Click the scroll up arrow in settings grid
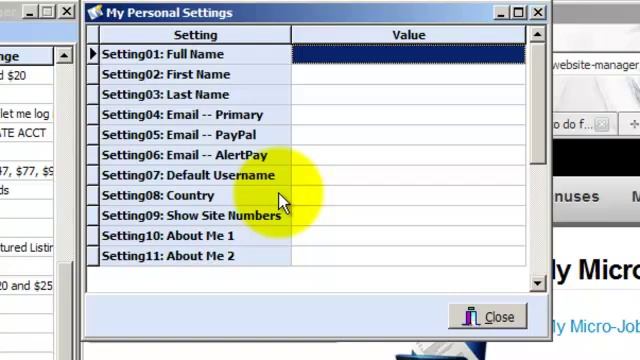 (538, 34)
